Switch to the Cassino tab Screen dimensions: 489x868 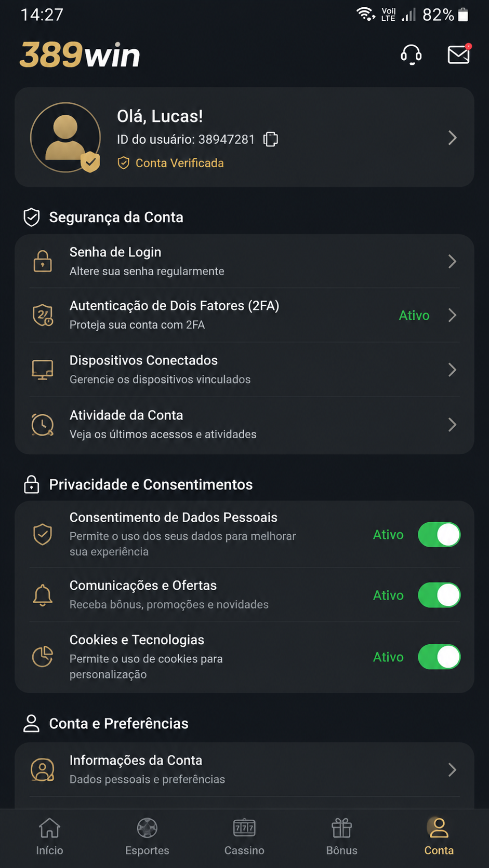pos(244,837)
